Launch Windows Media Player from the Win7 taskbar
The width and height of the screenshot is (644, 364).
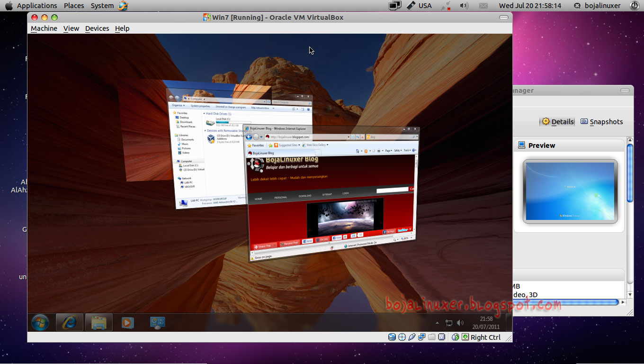coord(127,322)
